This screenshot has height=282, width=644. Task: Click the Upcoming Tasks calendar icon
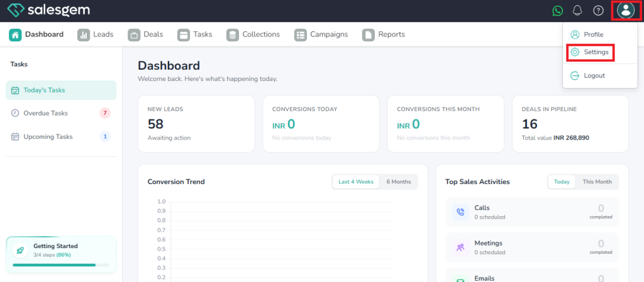(x=15, y=136)
